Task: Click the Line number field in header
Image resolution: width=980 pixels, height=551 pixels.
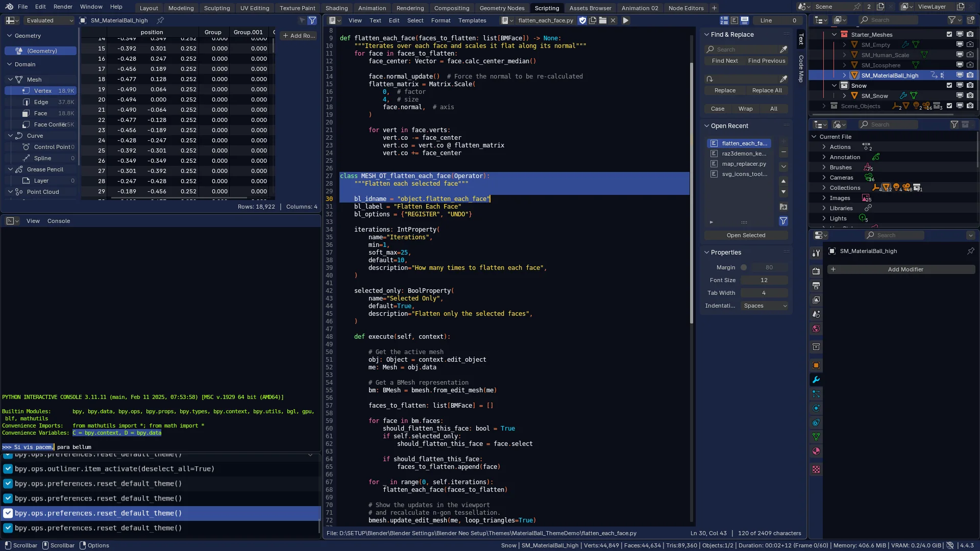Action: tap(778, 20)
